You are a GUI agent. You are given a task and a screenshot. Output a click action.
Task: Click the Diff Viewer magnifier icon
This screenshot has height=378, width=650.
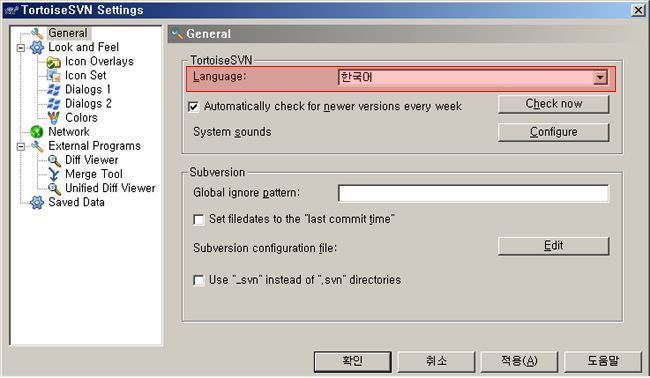54,160
